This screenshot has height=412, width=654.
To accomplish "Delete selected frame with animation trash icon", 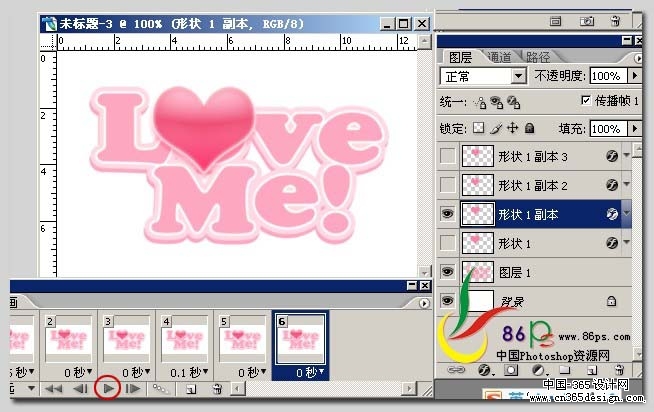I will click(217, 389).
